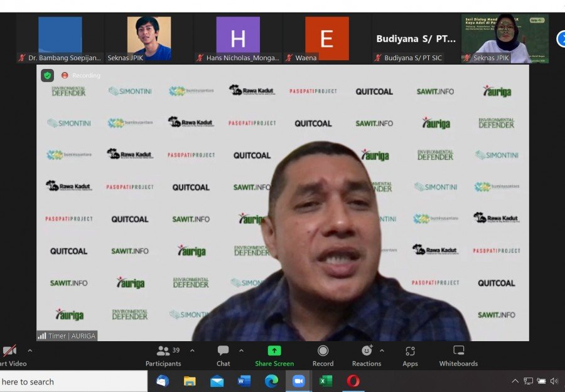Select Hans Nicholas's purple H avatar tile
The image size is (565, 392).
(x=238, y=38)
